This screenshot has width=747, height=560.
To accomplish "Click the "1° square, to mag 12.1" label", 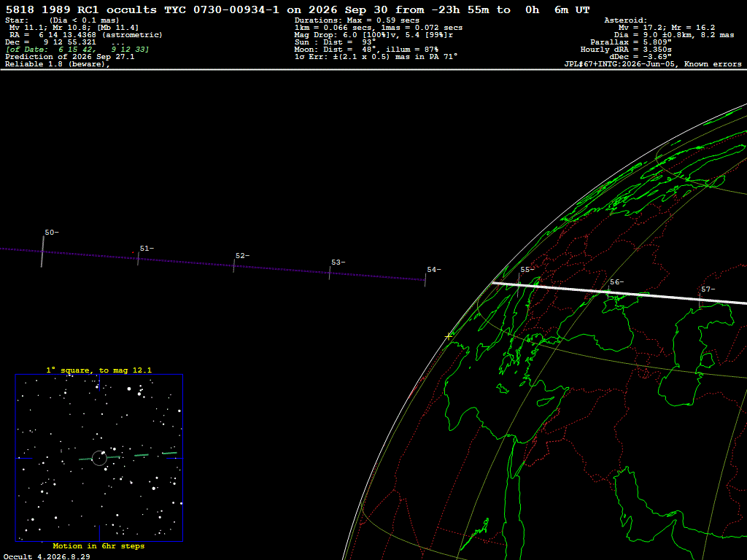I will point(99,370).
